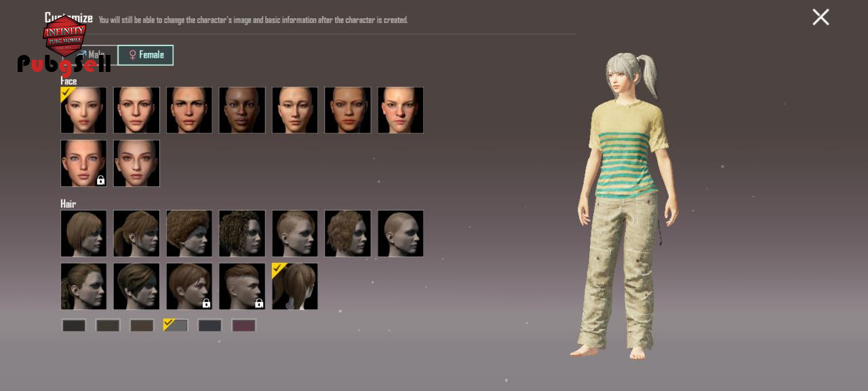The image size is (868, 391).
Task: Select the checked high ponytail hairstyle
Action: [x=295, y=286]
